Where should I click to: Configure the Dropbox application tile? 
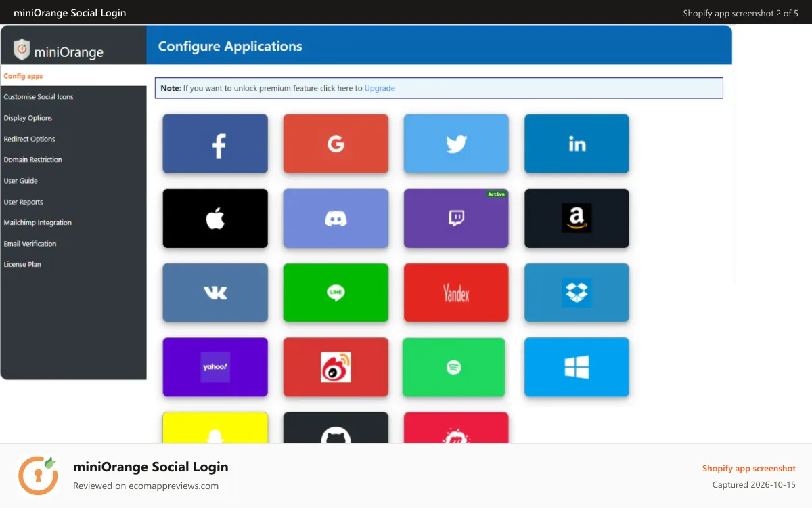tap(577, 293)
